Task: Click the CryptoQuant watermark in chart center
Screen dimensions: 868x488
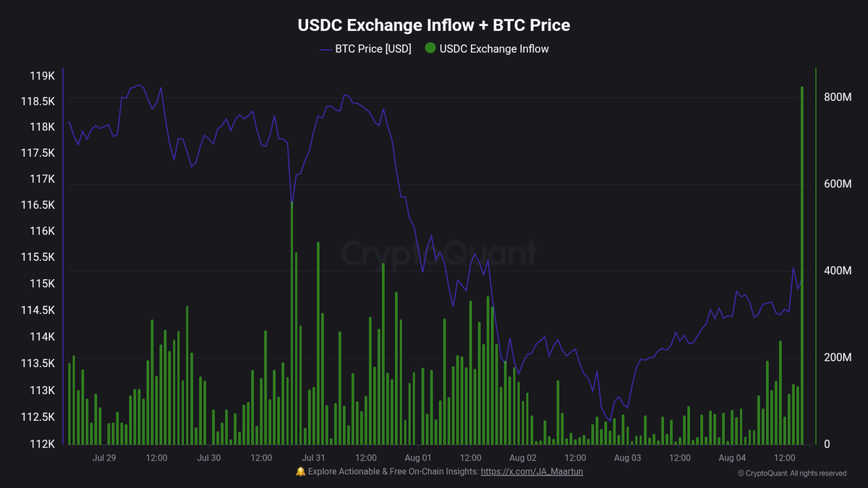Action: (439, 254)
